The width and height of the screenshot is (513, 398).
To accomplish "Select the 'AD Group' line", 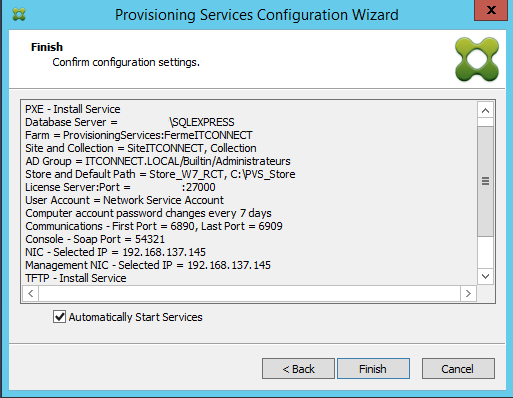I will point(158,161).
